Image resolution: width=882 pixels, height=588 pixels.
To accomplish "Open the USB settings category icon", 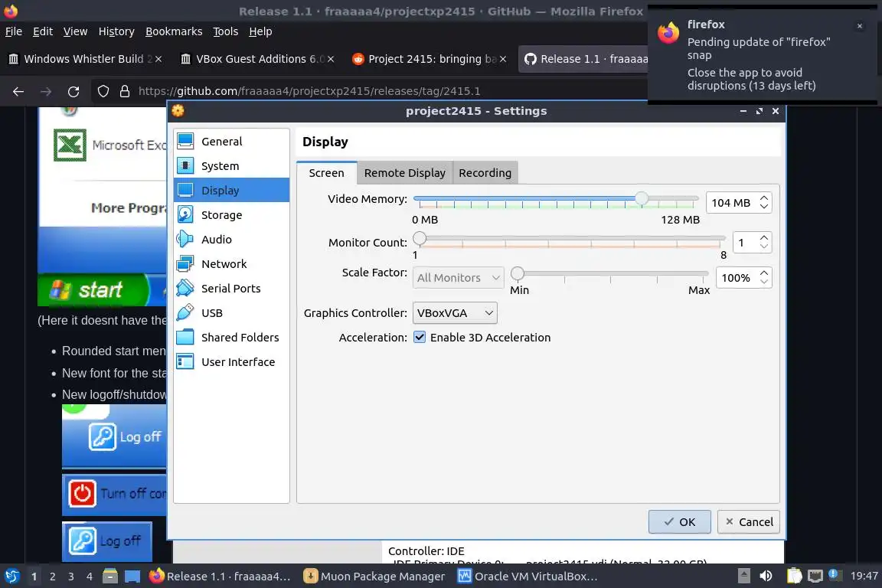I will [x=185, y=313].
